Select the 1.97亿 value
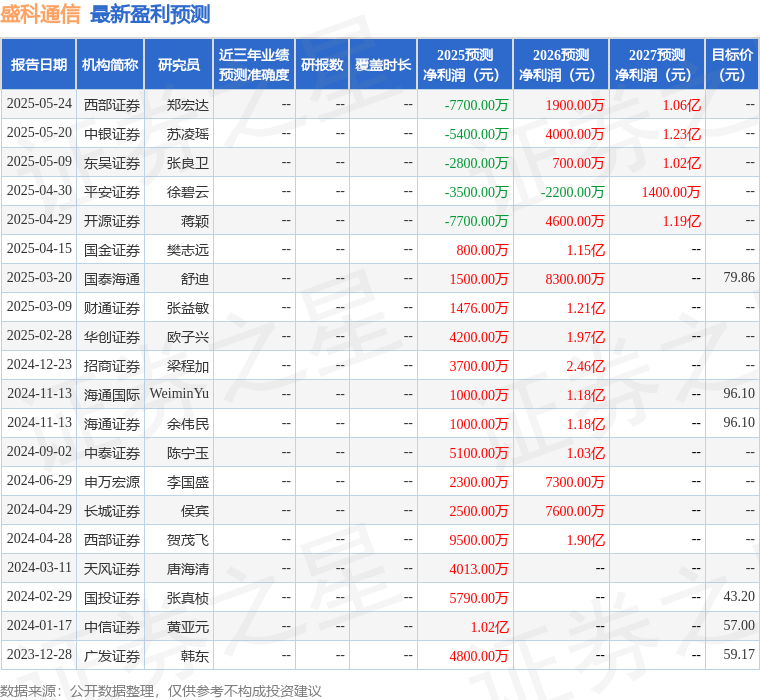This screenshot has height=700, width=760. 586,337
